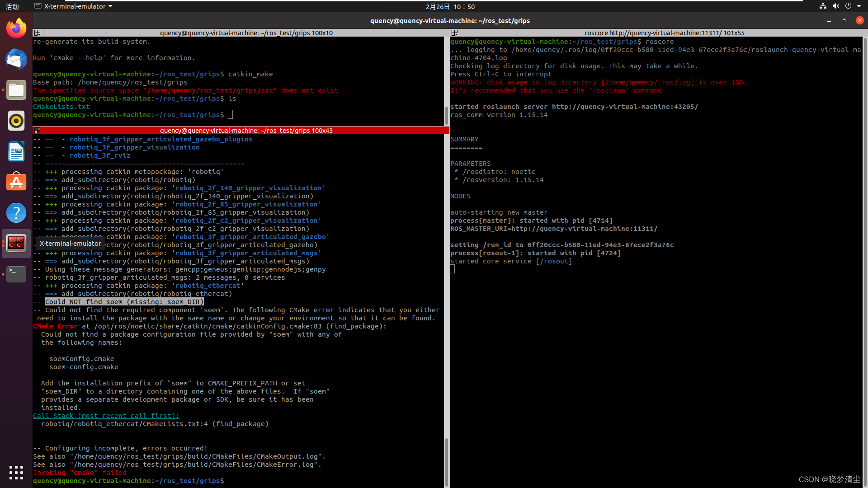The height and width of the screenshot is (488, 868).
Task: Focus the roscore pane titlebar
Action: pos(664,33)
